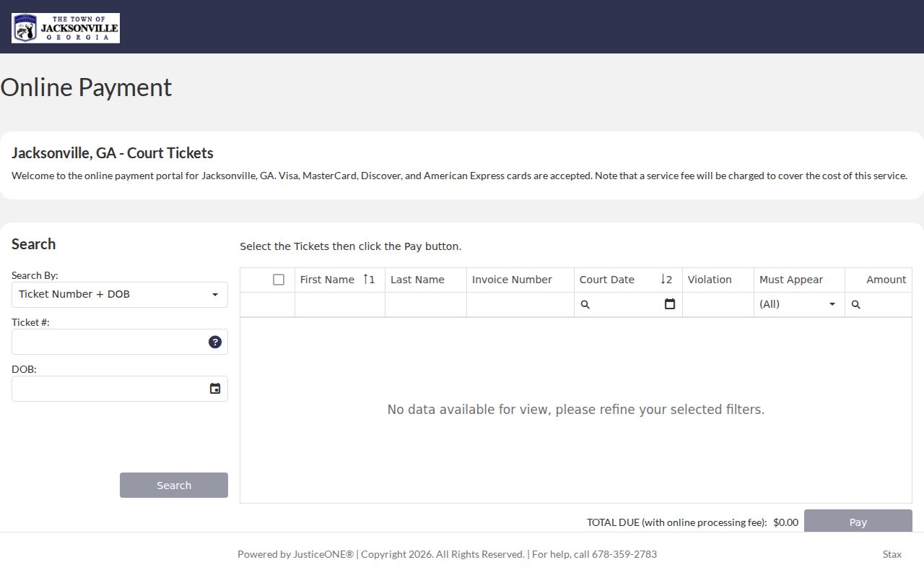Click the Last Name filter field

426,304
